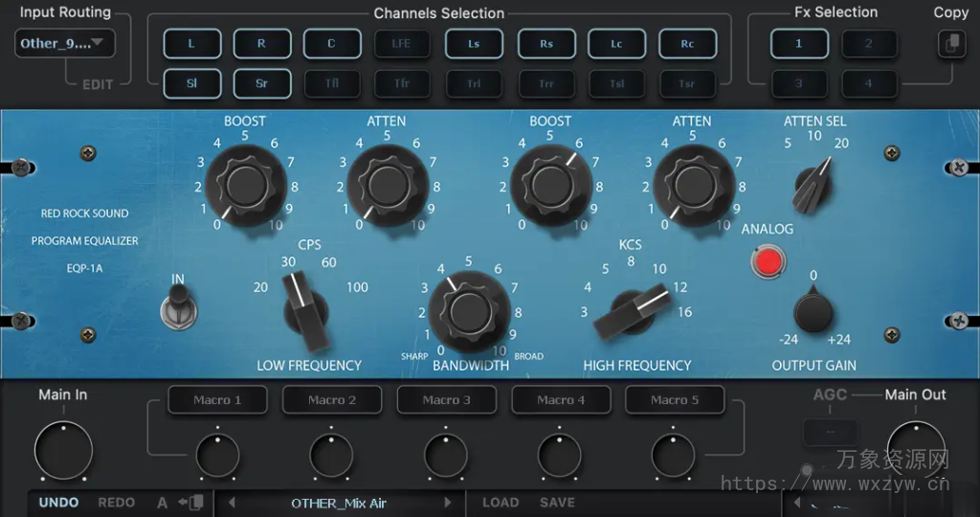The height and width of the screenshot is (517, 980).
Task: Click the AGC display box
Action: click(x=831, y=432)
